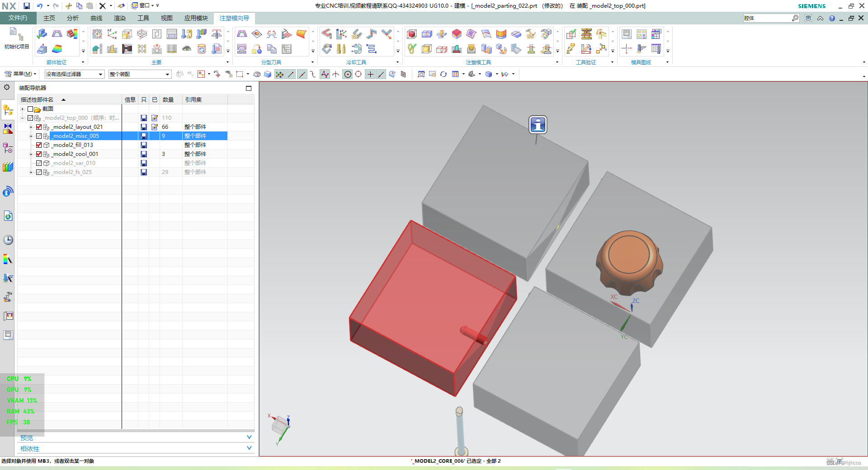
Task: Click the help question mark icon
Action: [832, 18]
